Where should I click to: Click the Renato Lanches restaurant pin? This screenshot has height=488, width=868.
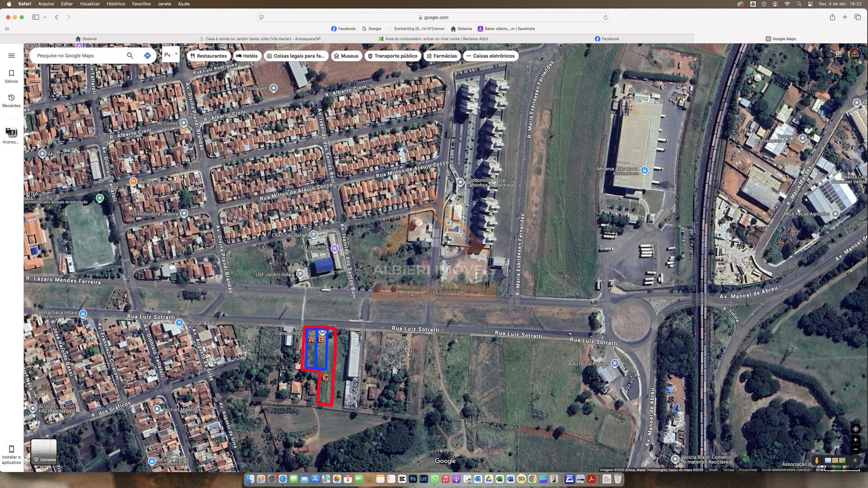[x=133, y=181]
